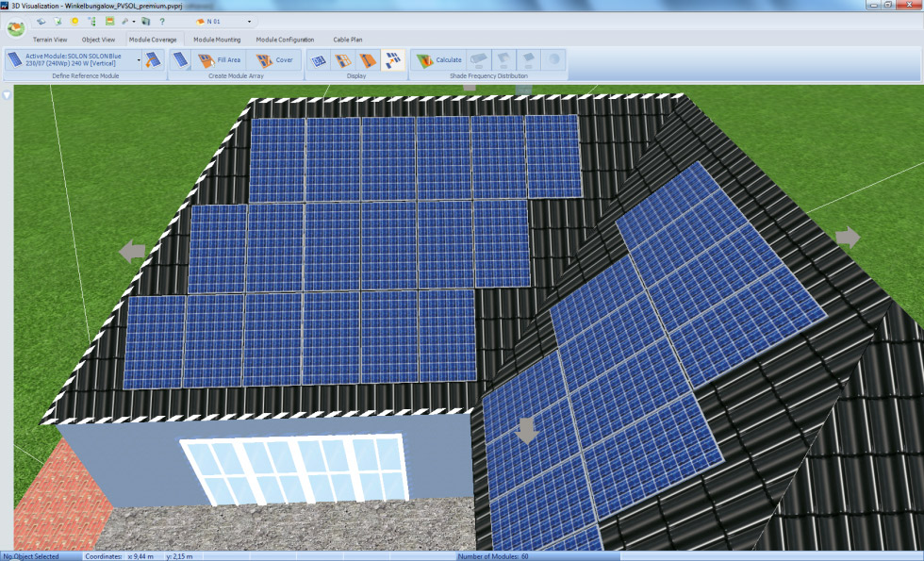Click the round house application logo button
The image size is (924, 561).
(x=15, y=27)
